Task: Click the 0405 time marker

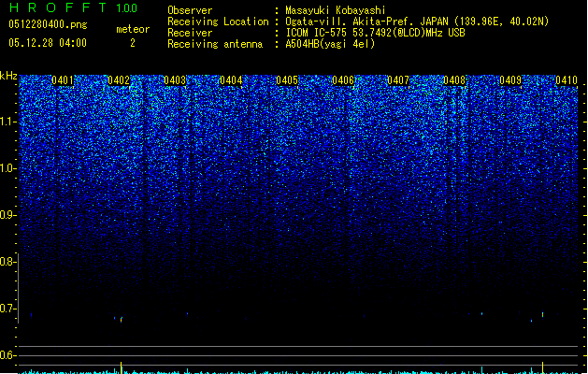Action: point(287,80)
